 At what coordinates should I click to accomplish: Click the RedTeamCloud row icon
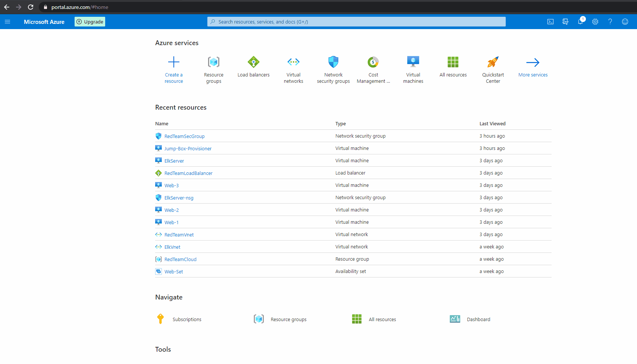[159, 259]
